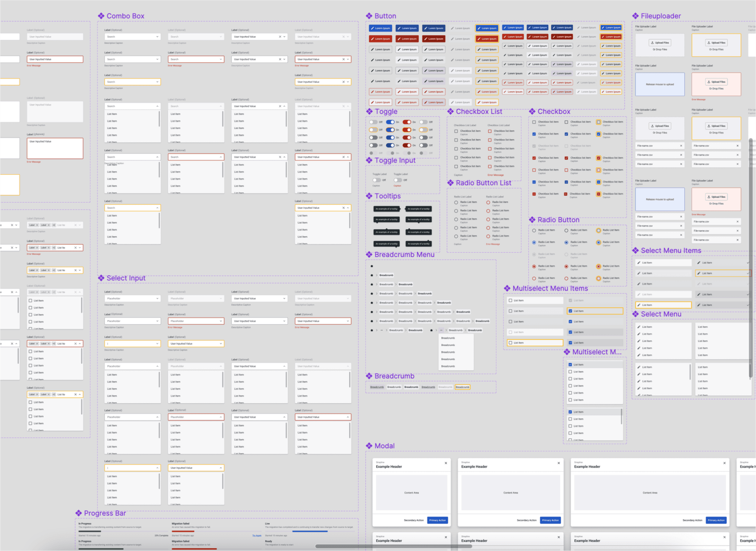Click the diamond icon next to the Modal title
The width and height of the screenshot is (756, 551).
click(x=369, y=446)
